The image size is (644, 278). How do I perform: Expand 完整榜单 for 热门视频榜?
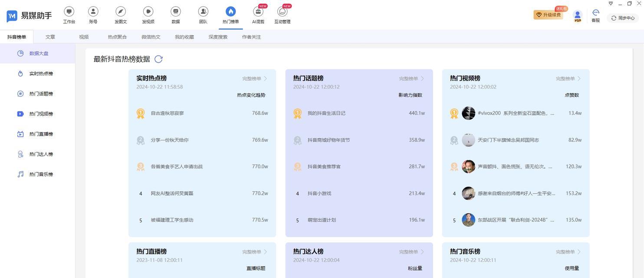(x=568, y=79)
